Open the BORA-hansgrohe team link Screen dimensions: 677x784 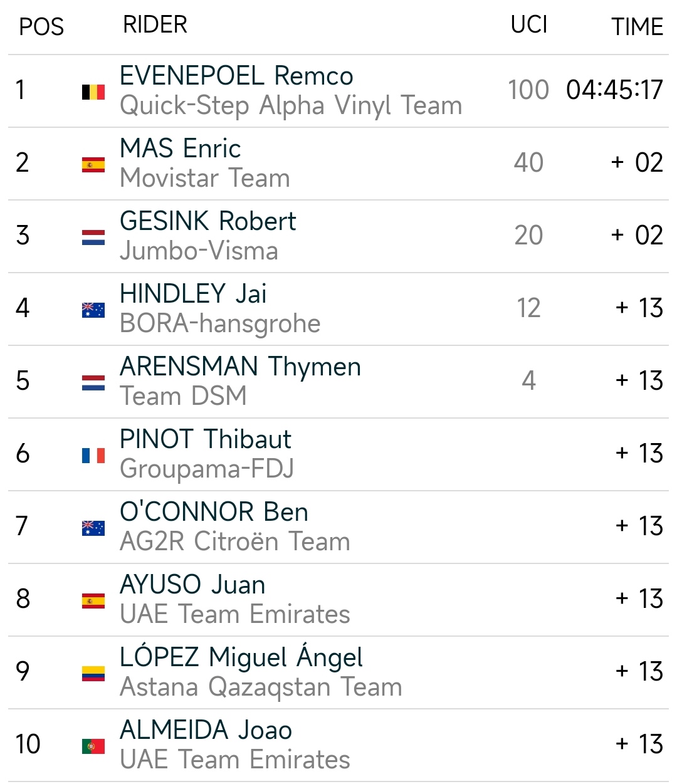coord(220,324)
